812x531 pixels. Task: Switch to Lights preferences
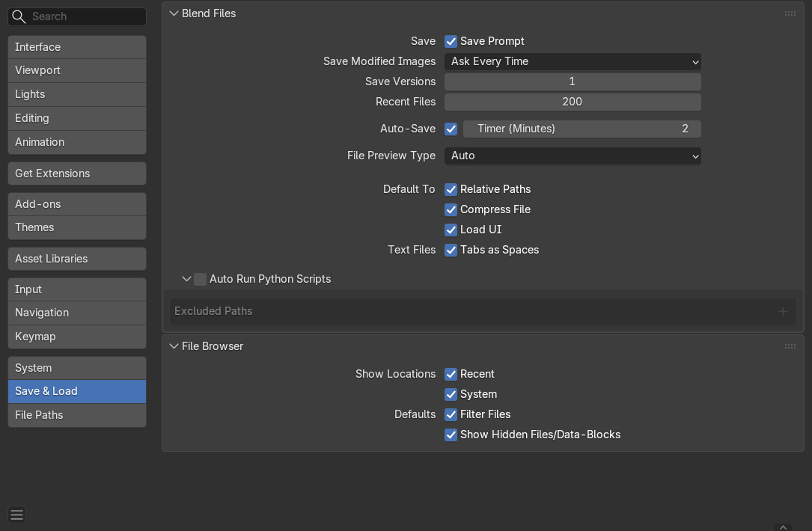(x=77, y=94)
